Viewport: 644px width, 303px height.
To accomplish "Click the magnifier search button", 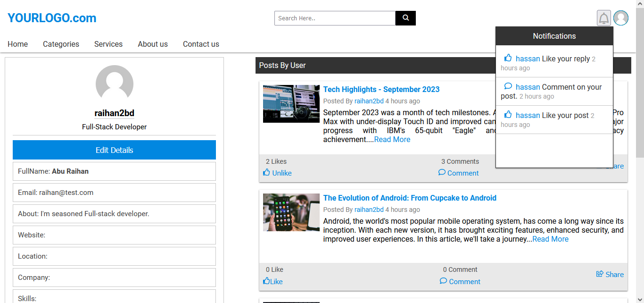I will (405, 18).
